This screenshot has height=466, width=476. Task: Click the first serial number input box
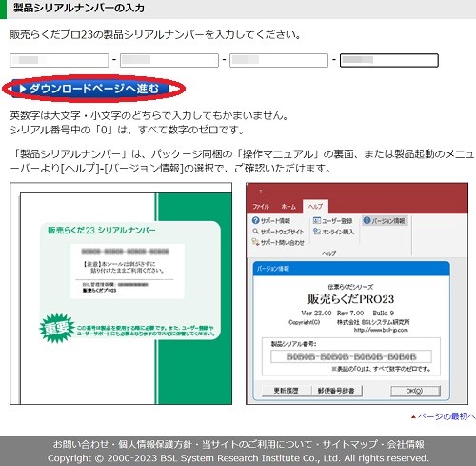point(59,60)
